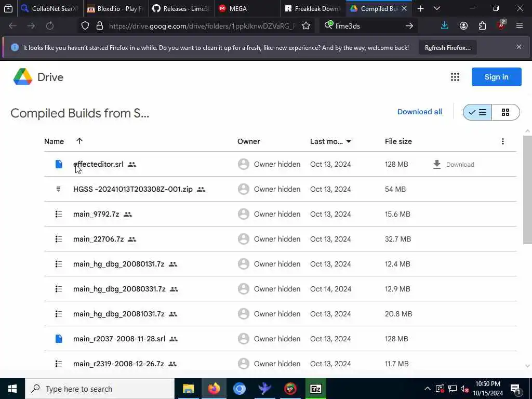Click the Owner column header
The height and width of the screenshot is (399, 532).
[x=249, y=141]
